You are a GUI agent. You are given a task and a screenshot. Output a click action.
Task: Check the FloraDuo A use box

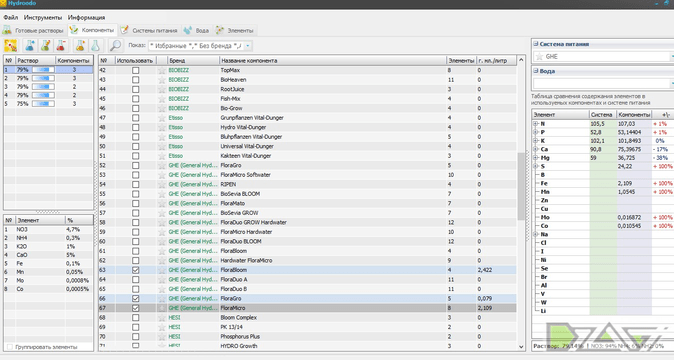(135, 279)
